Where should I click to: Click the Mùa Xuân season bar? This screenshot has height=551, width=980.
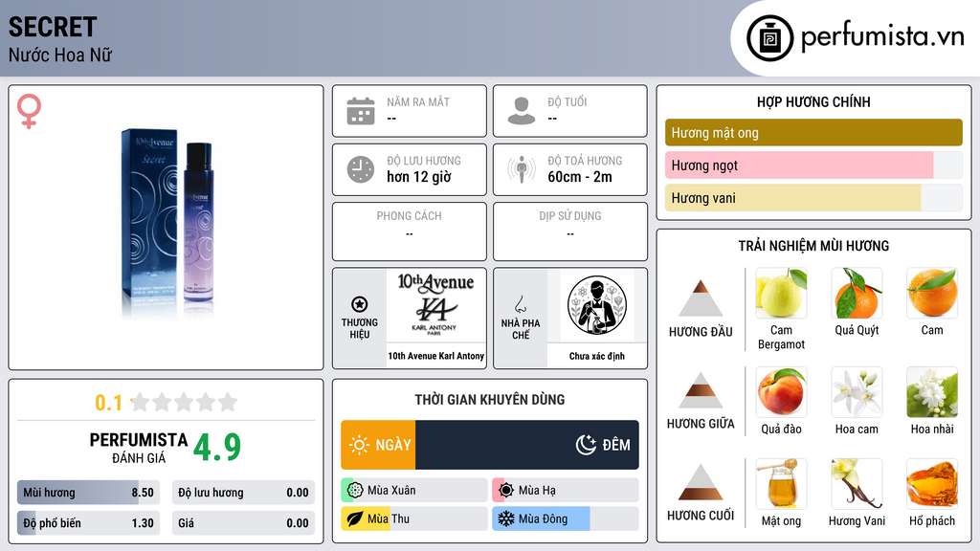point(414,491)
